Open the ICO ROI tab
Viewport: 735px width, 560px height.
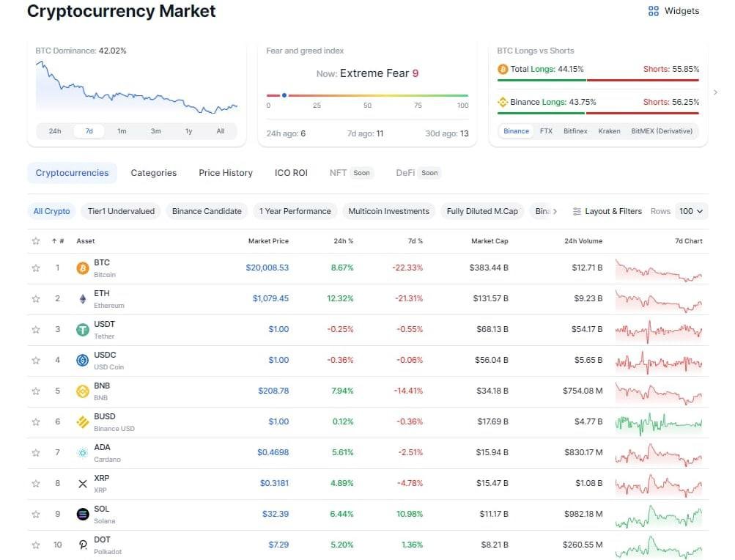291,173
